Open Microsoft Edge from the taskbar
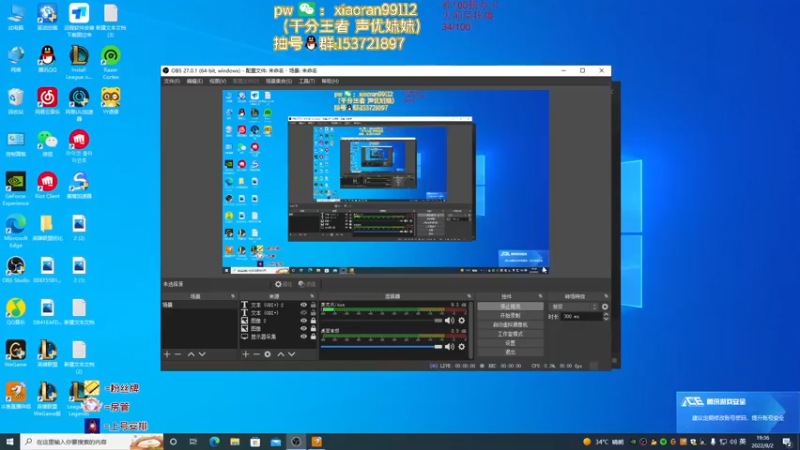 pos(214,441)
